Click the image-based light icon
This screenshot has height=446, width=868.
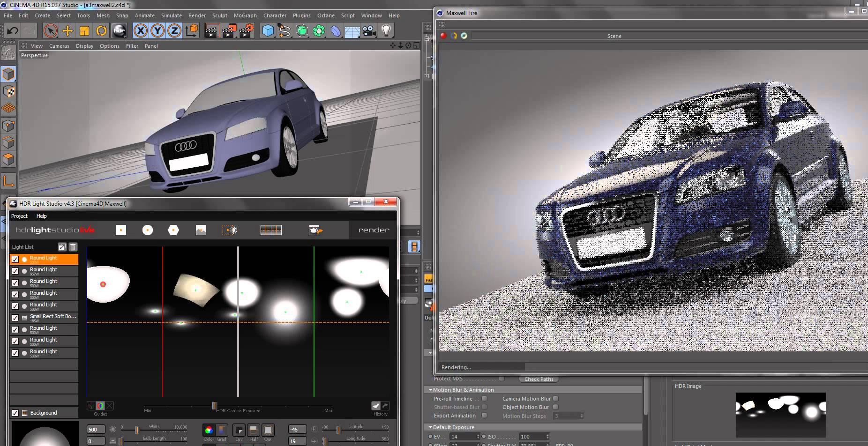[201, 230]
